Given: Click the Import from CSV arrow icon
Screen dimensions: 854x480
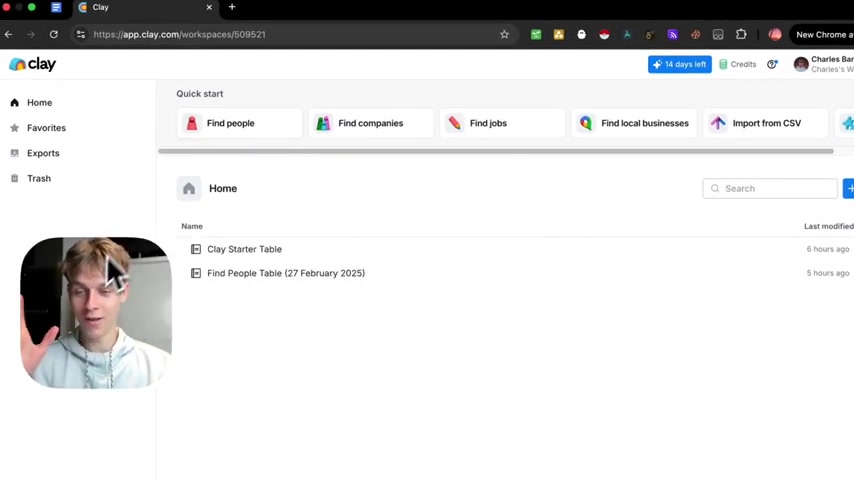Looking at the screenshot, I should pos(717,123).
